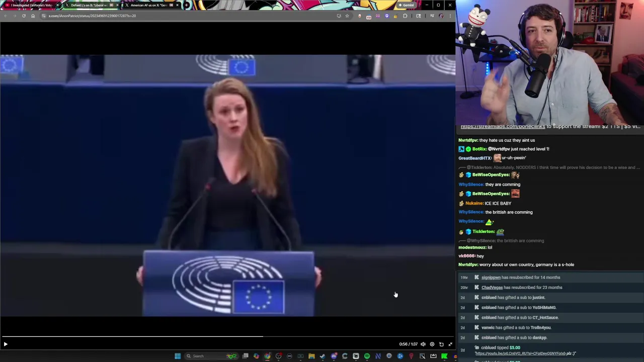This screenshot has width=644, height=362.
Task: Click username Nvrtdfpv in 'they hate us' message
Action: coord(468,140)
